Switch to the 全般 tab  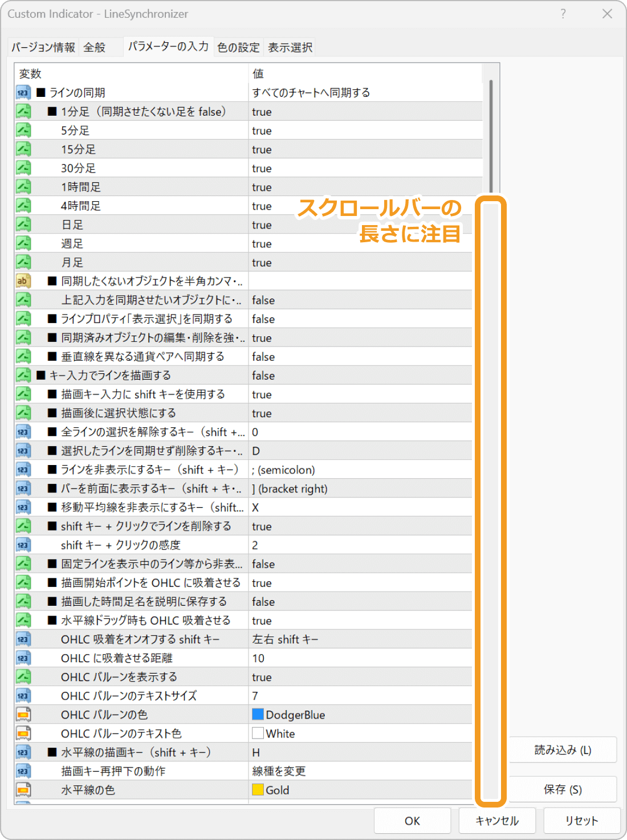pyautogui.click(x=95, y=47)
